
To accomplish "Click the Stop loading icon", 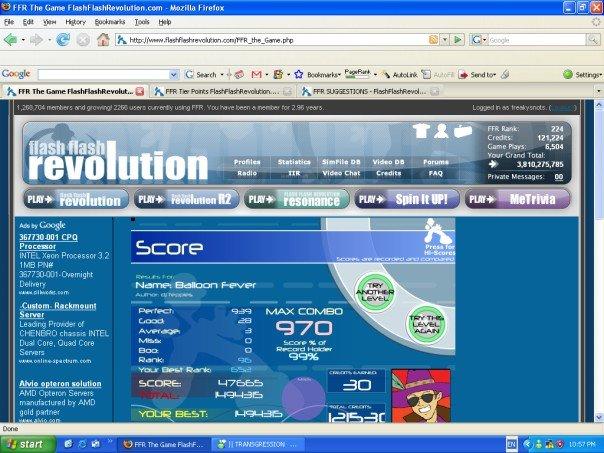I will tap(83, 40).
